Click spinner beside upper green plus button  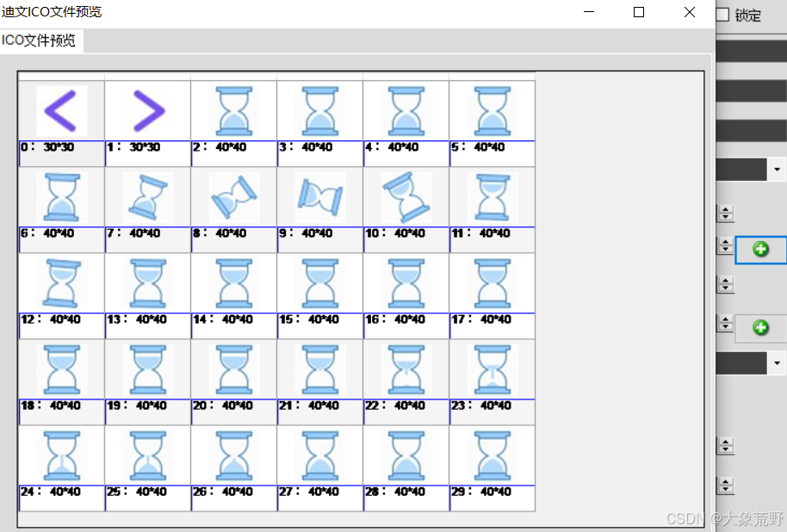tap(725, 245)
